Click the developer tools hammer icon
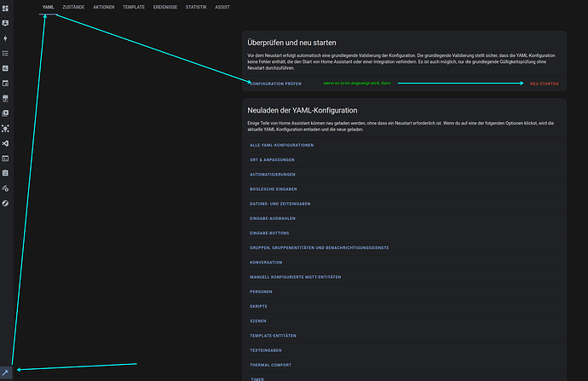The image size is (588, 381). tap(5, 372)
